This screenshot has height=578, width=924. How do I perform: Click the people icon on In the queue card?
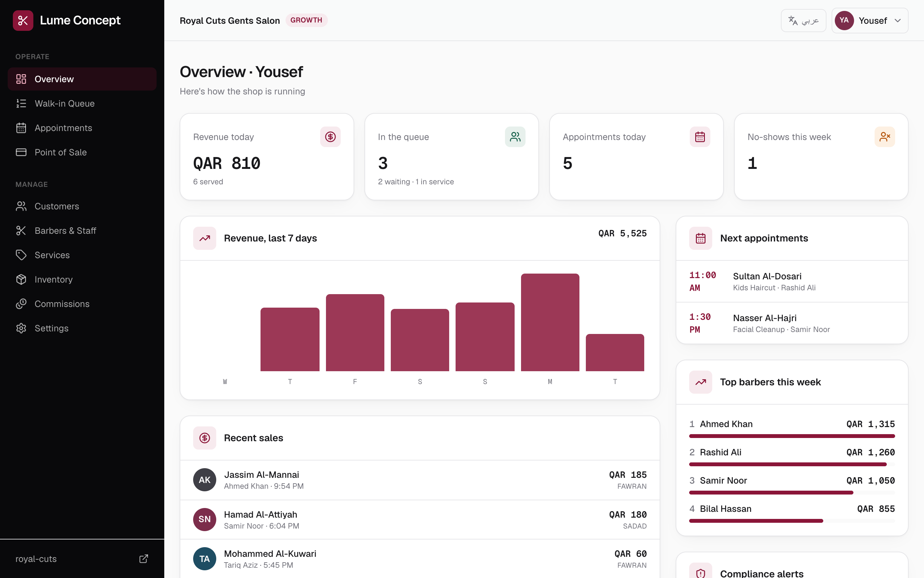pos(515,137)
